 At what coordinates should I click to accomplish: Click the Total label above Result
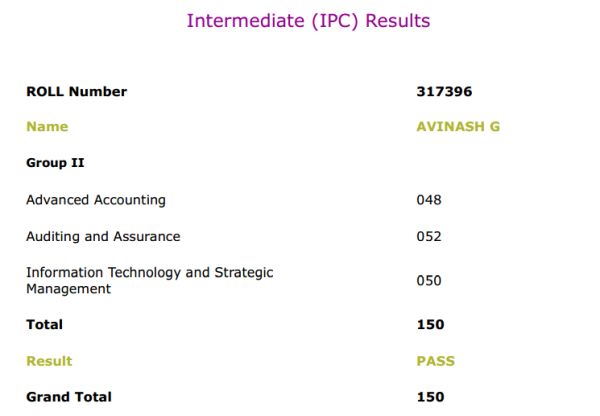[44, 325]
